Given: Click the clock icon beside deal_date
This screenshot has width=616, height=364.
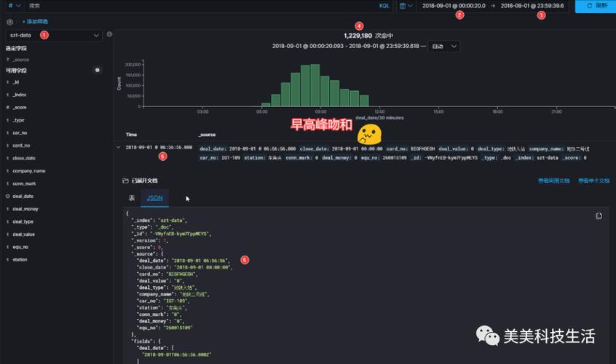Looking at the screenshot, I should 7,196.
